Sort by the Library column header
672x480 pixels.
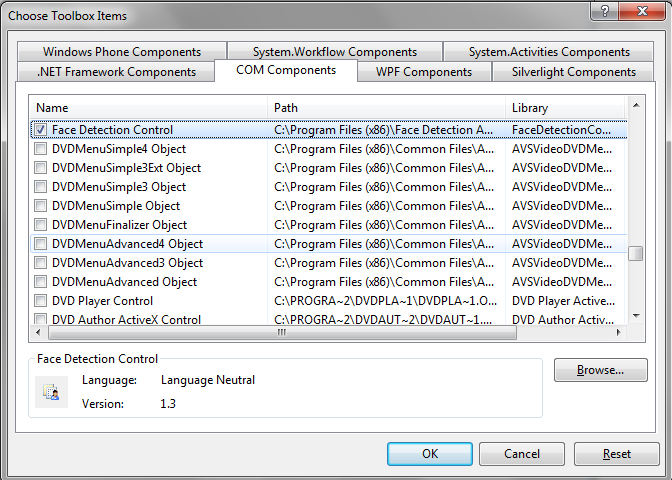pyautogui.click(x=565, y=107)
